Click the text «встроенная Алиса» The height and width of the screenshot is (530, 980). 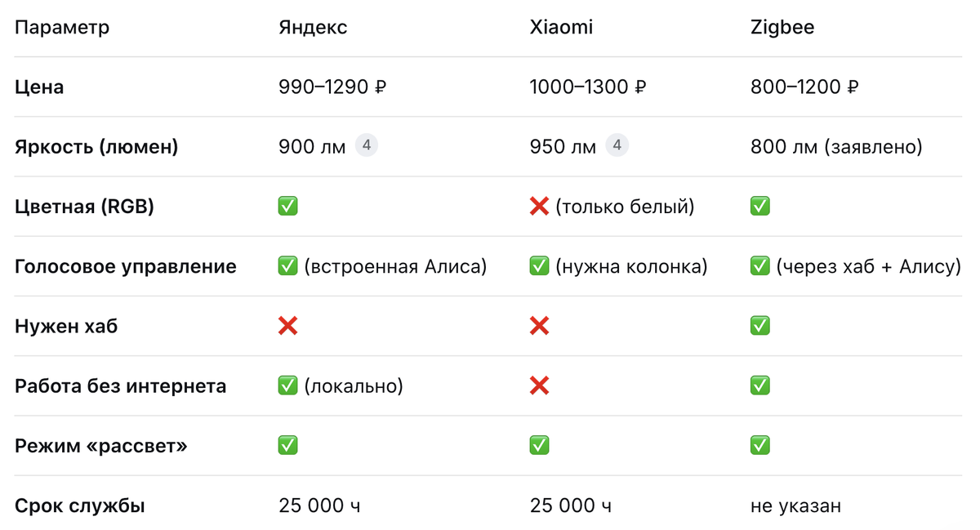coord(395,266)
